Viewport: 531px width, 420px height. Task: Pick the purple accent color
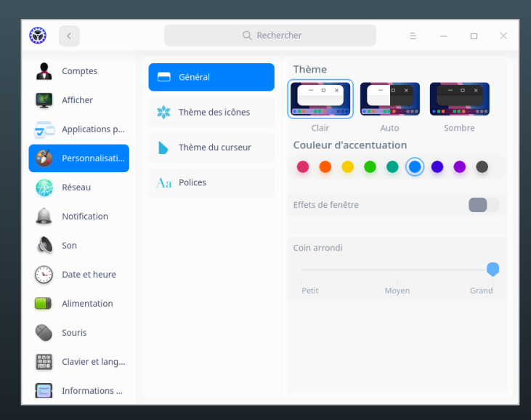click(460, 166)
